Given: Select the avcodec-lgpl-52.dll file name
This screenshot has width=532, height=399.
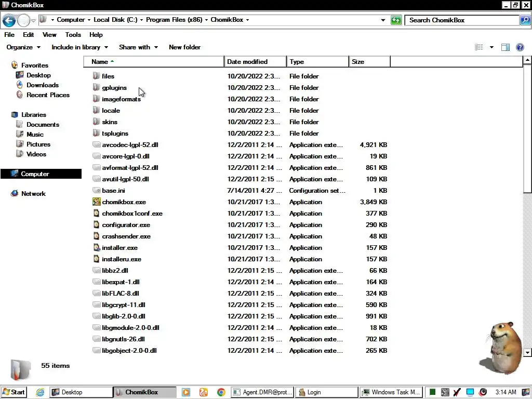Looking at the screenshot, I should [130, 144].
